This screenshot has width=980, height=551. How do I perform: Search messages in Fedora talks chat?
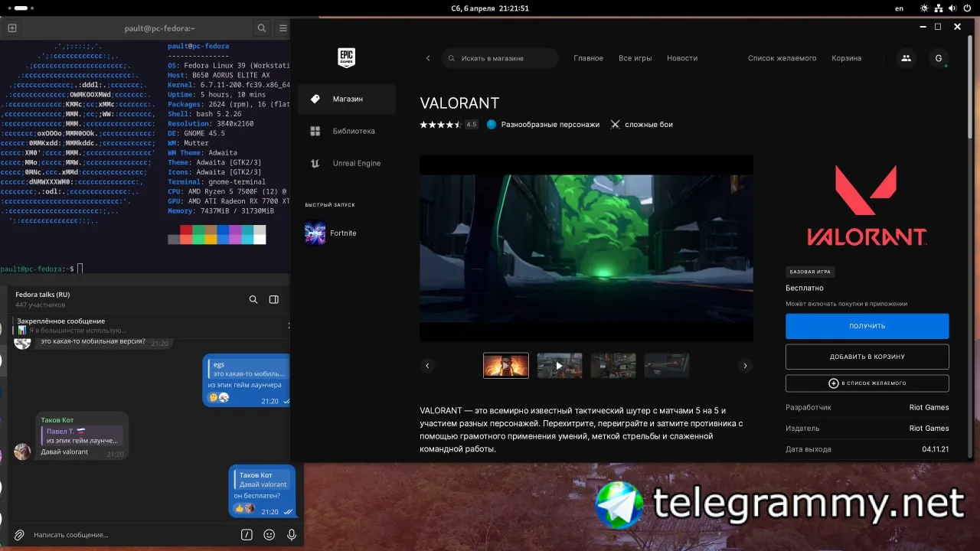(x=253, y=300)
